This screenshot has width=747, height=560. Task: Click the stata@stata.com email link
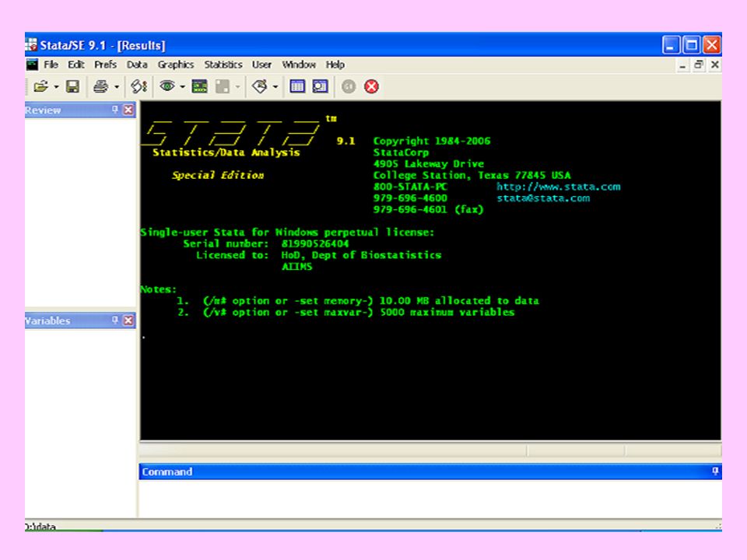(543, 198)
